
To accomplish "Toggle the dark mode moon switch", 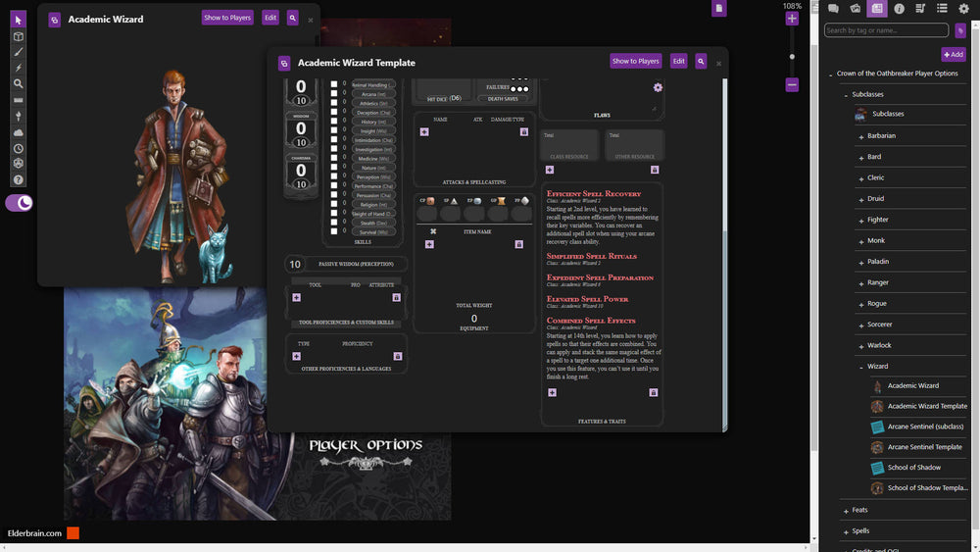I will (x=20, y=203).
